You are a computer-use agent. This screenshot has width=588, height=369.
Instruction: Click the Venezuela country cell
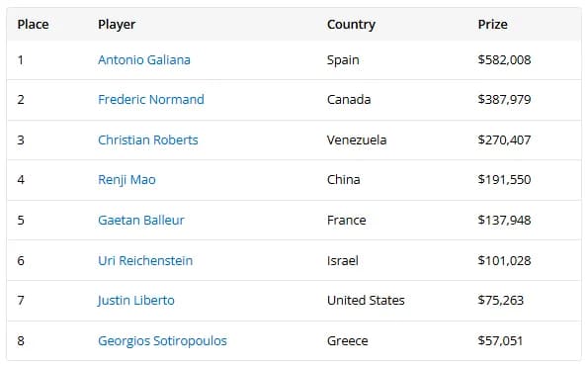357,140
